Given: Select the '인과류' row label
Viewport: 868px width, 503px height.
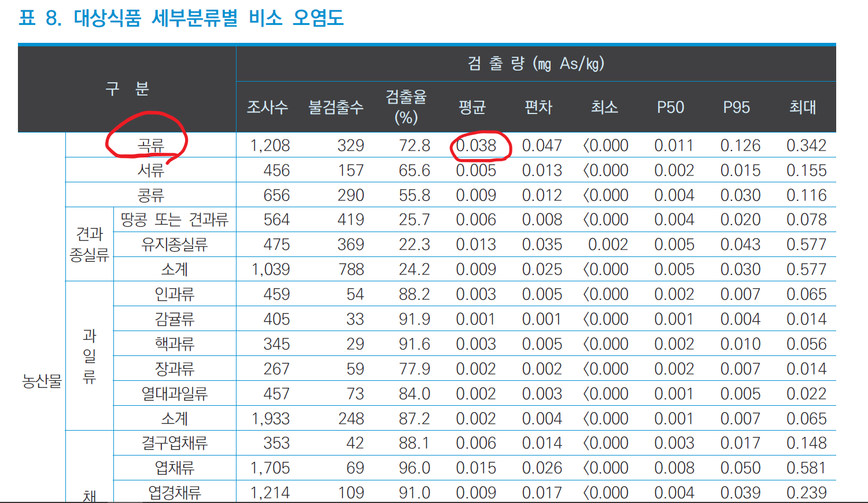Looking at the screenshot, I should pyautogui.click(x=175, y=295).
